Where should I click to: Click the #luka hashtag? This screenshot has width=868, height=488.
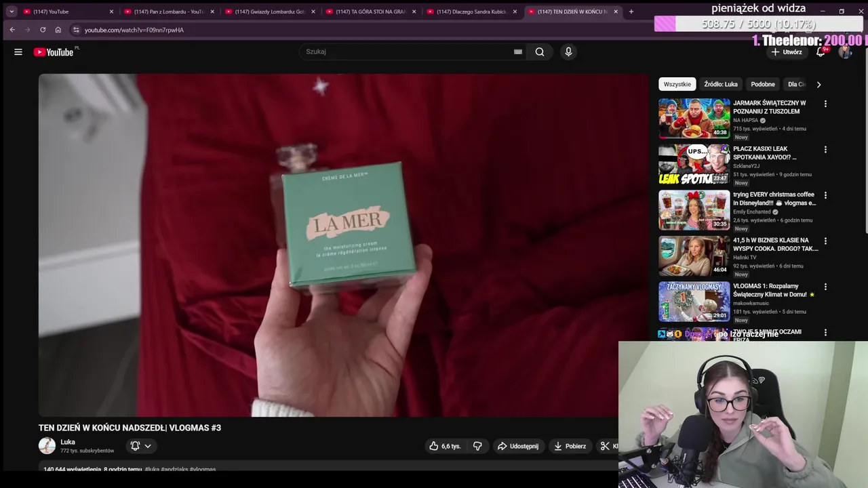pos(152,469)
